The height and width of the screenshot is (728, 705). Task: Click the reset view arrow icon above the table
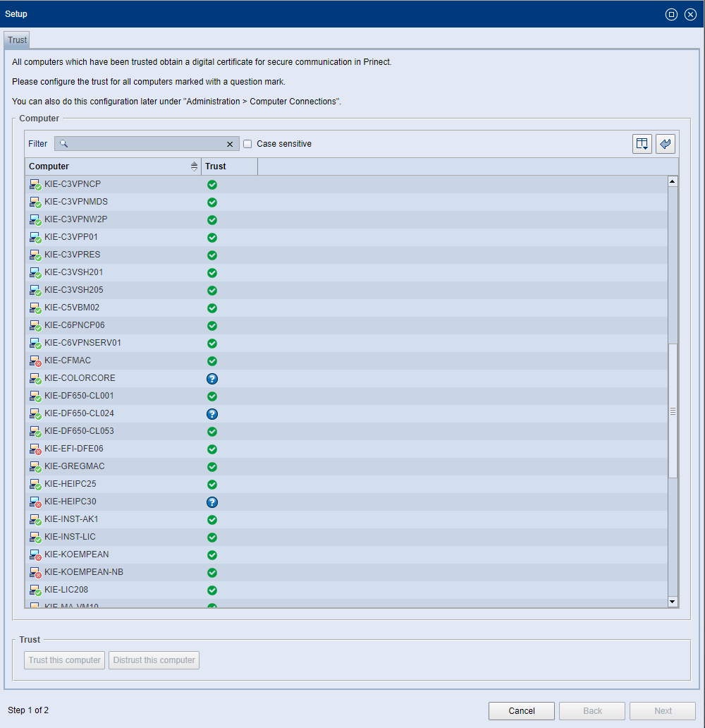point(665,144)
